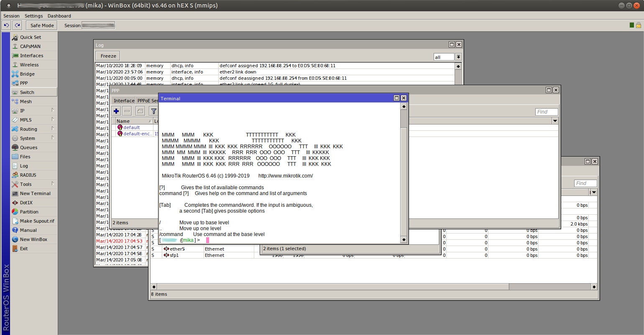Click Freeze button in Log window
Screen dimensions: 644x335
[108, 56]
